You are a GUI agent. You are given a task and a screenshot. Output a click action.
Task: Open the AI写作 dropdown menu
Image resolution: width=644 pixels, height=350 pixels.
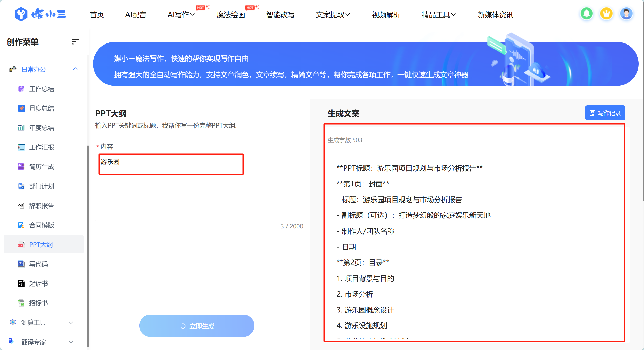[x=181, y=15]
